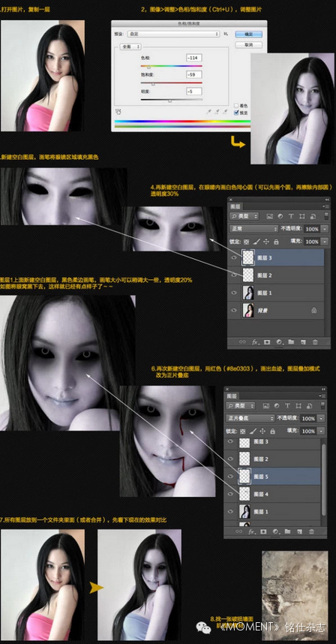This screenshot has height=644, width=336.
Task: Enable the 着色 checkbox
Action: point(236,106)
